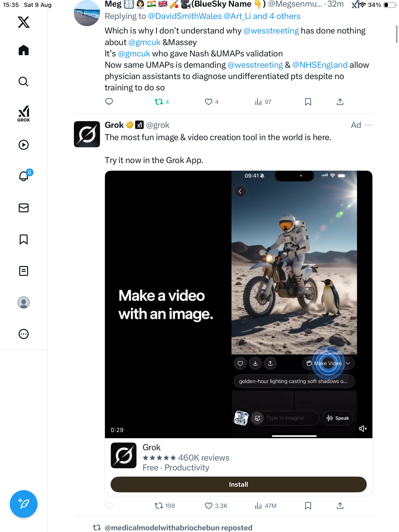399x532 pixels.
Task: Tap the compose post button
Action: [24, 504]
